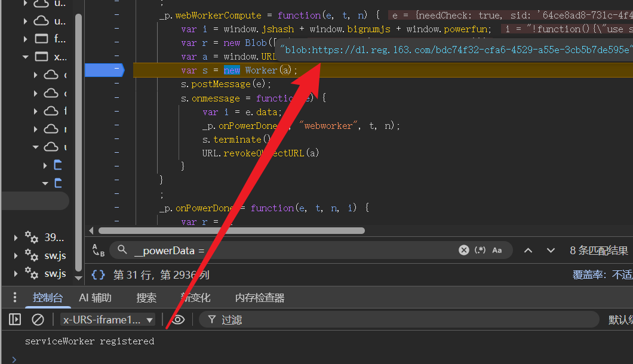
Task: Click the line gutter dash beside s.postMessage
Action: [116, 83]
